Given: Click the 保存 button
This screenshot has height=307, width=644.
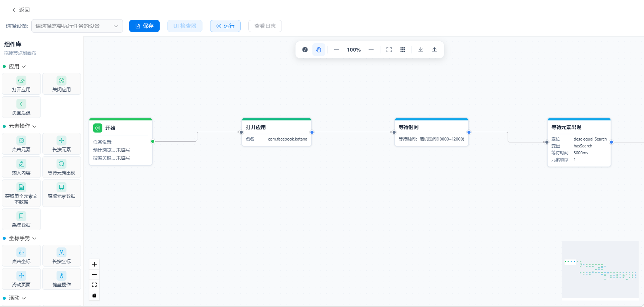Looking at the screenshot, I should [144, 26].
